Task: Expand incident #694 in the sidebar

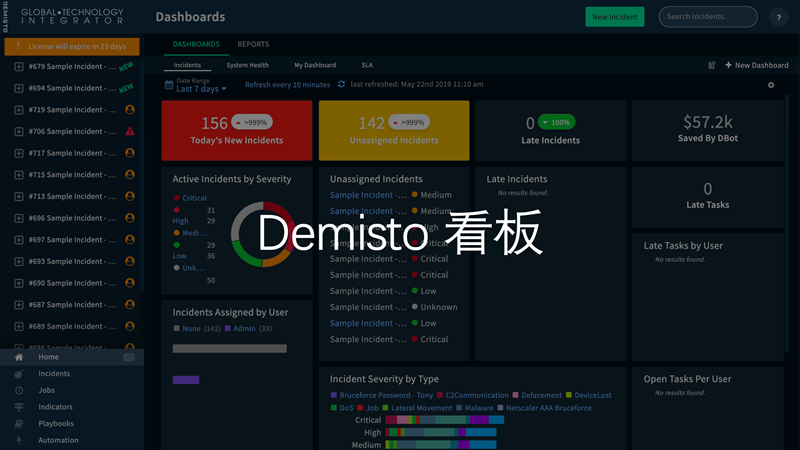Action: 19,88
